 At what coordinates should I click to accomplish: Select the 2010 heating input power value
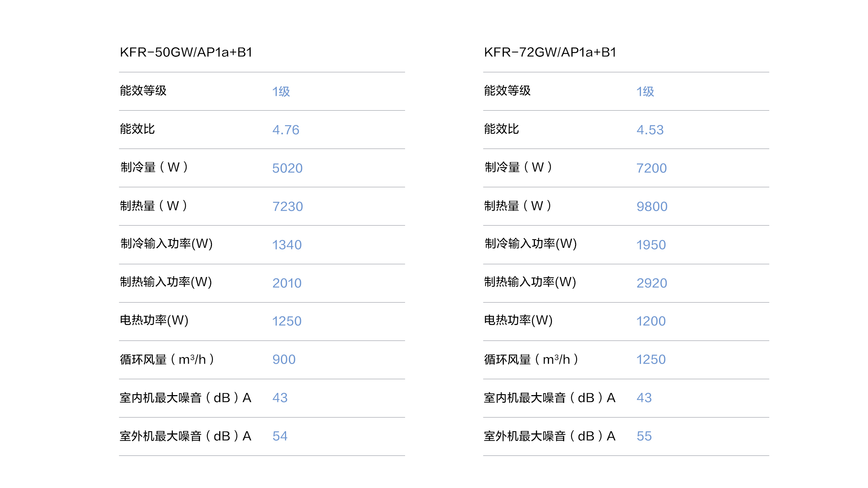(287, 283)
